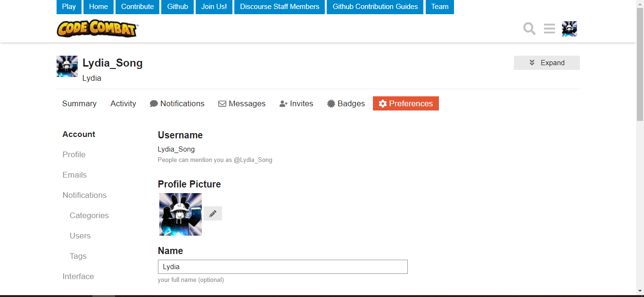Open the Notifications tab with speech bubble
The image size is (644, 297).
pyautogui.click(x=177, y=103)
